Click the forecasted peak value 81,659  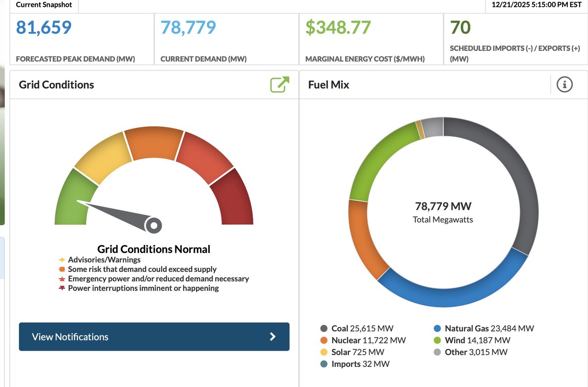(x=44, y=27)
